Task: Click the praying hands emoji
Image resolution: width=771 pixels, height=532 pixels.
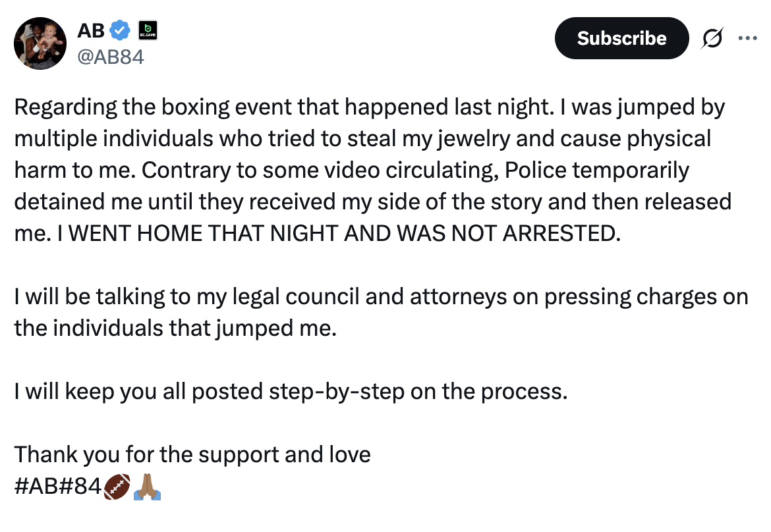Action: [148, 487]
